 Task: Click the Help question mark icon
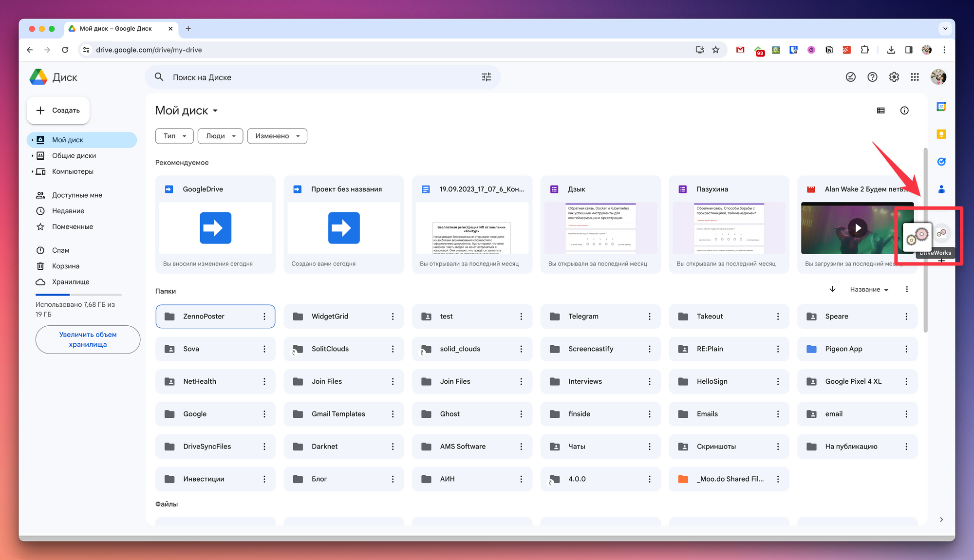tap(872, 77)
